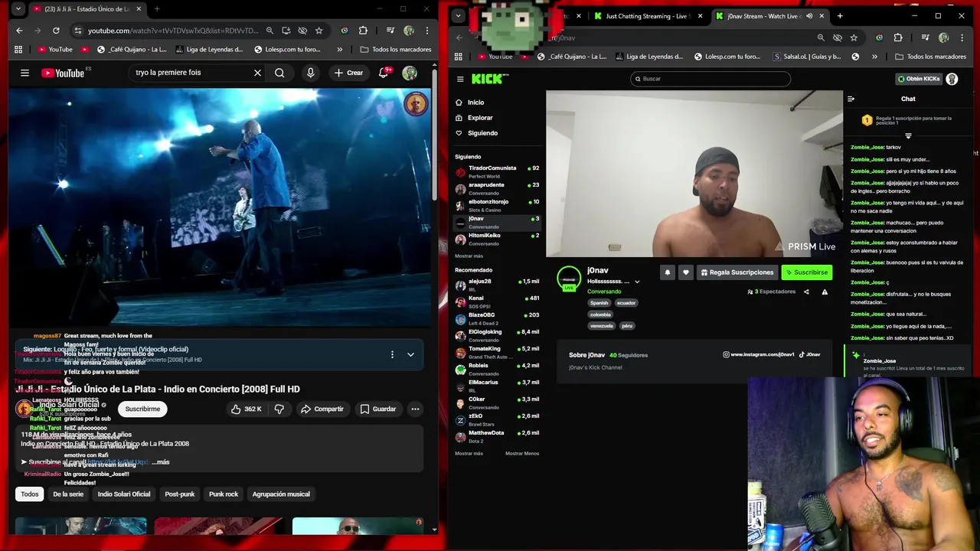The height and width of the screenshot is (551, 980).
Task: Open YouTube notifications bell
Action: [384, 73]
